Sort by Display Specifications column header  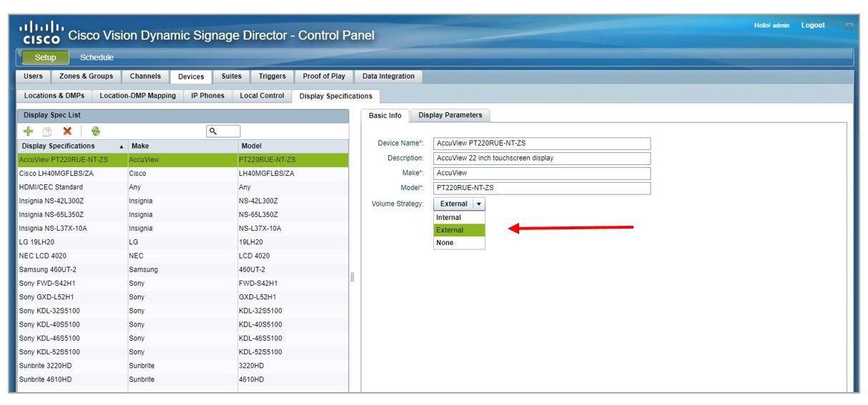coord(71,146)
